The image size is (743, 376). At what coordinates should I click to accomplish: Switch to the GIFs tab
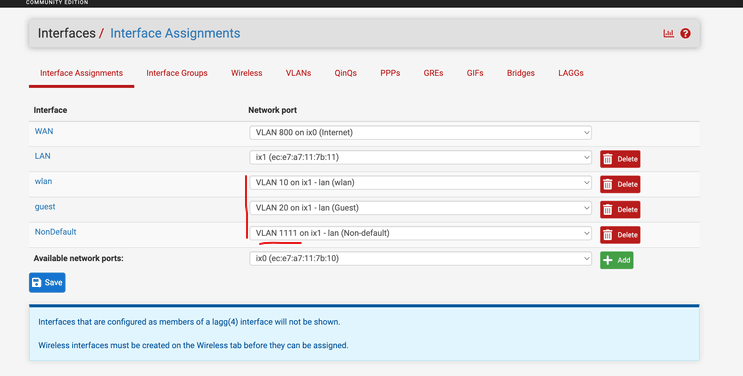pos(475,73)
